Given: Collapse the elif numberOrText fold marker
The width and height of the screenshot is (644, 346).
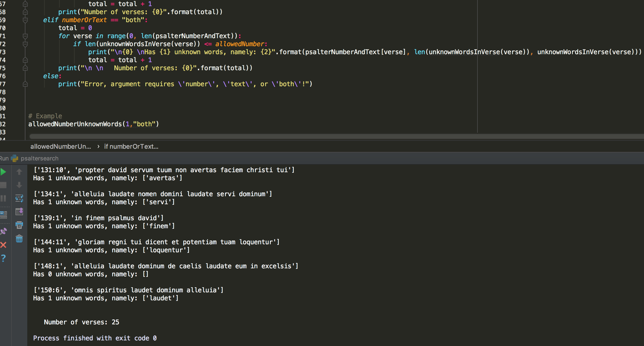Looking at the screenshot, I should (25, 20).
